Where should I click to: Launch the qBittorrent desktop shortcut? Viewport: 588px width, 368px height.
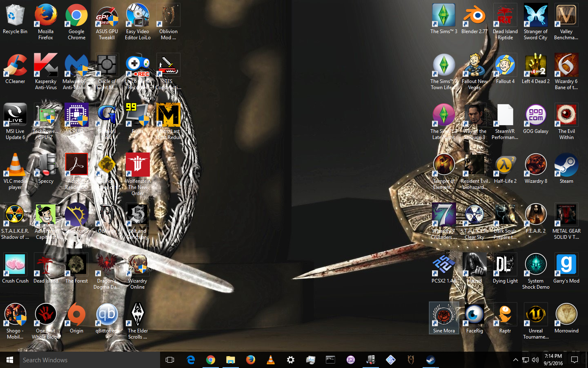pos(107,319)
